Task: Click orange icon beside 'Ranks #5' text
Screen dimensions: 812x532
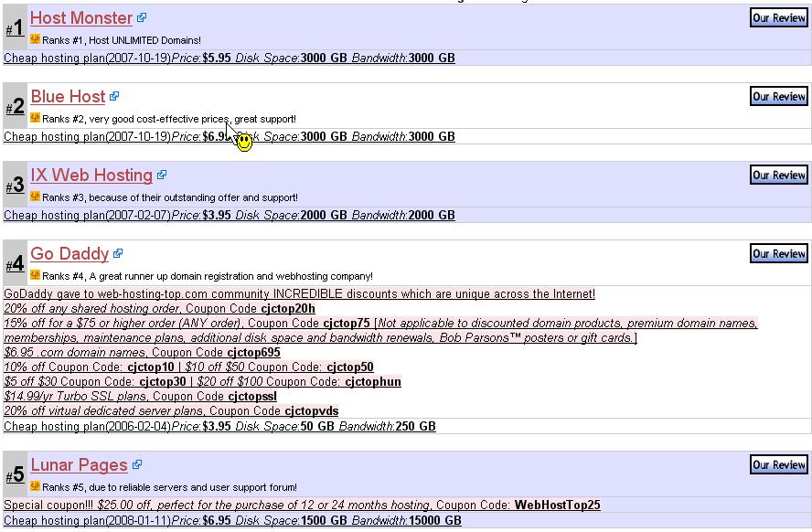Action: (35, 486)
